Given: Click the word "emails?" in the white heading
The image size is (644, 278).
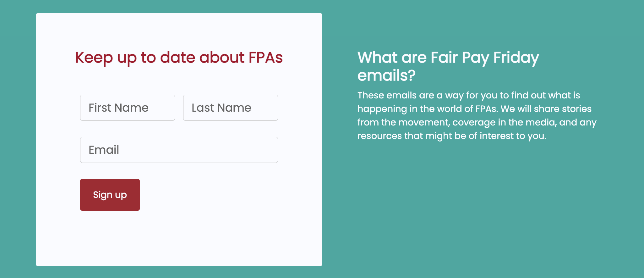Looking at the screenshot, I should point(386,75).
